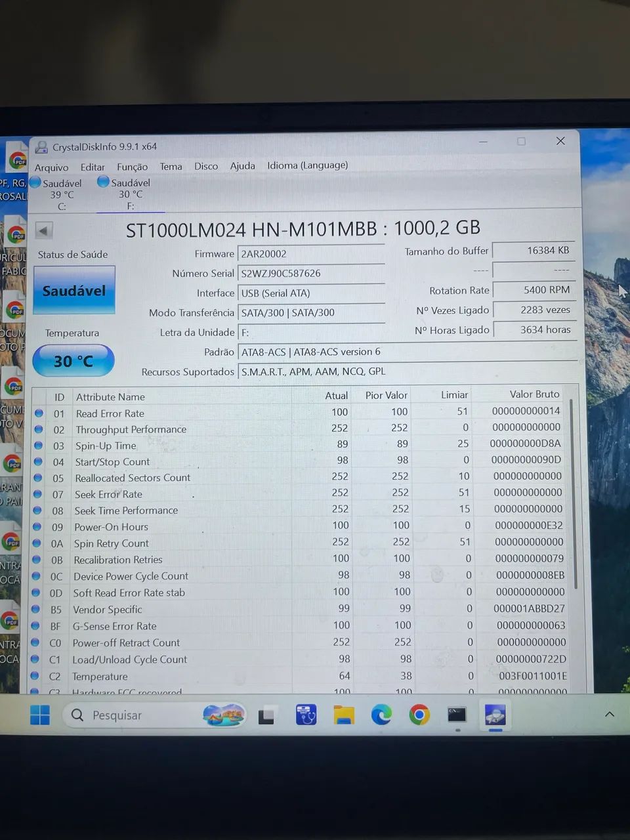Open the Arquivo menu
The width and height of the screenshot is (630, 840).
[x=51, y=167]
